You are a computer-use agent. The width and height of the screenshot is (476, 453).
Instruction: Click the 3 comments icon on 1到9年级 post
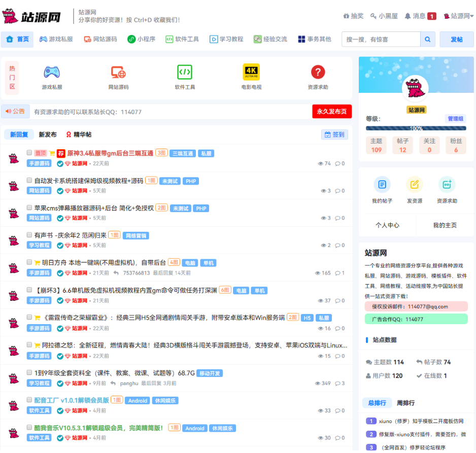click(339, 383)
